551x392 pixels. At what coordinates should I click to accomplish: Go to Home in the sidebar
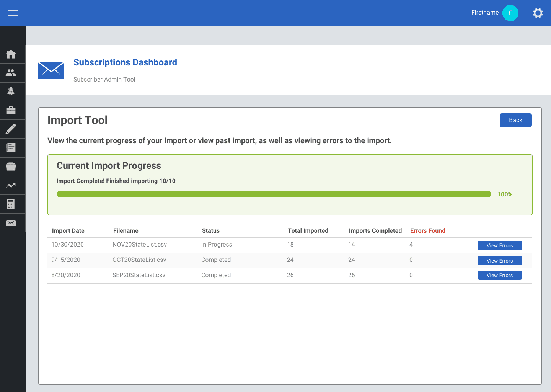click(11, 54)
